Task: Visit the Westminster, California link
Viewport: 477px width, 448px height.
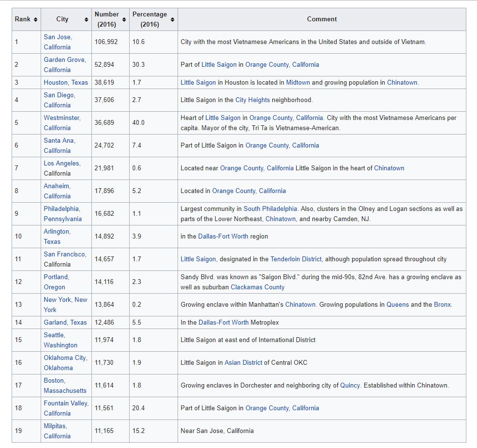Action: click(62, 122)
